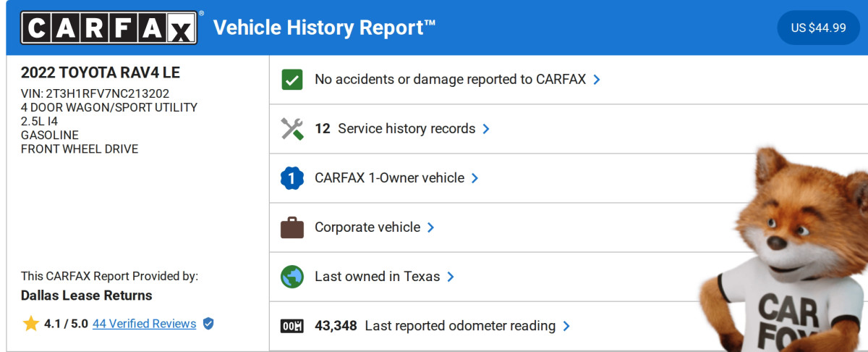Click the blue verified shield badge
Screen dimensions: 868x352
208,324
